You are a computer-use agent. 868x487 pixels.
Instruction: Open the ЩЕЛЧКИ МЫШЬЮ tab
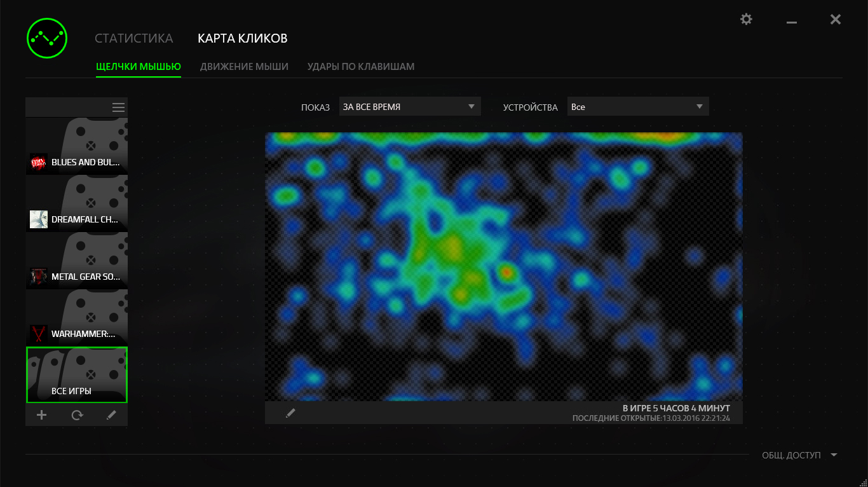click(139, 67)
